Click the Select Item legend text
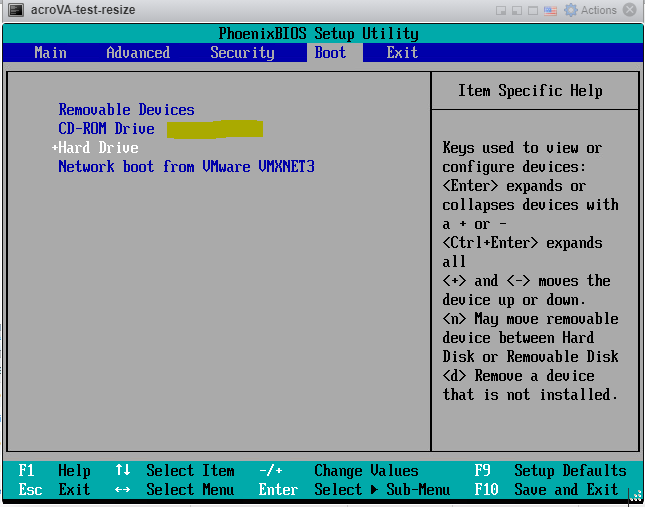Screen dimensions: 645x507 [190, 470]
